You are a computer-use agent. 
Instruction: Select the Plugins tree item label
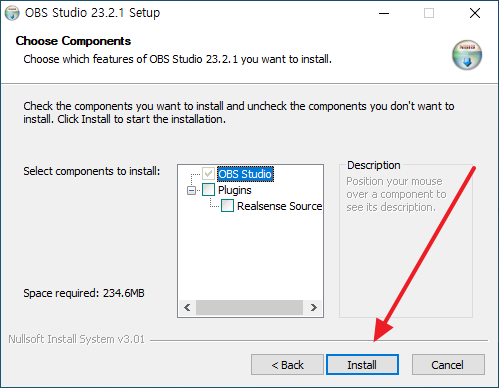pyautogui.click(x=235, y=190)
